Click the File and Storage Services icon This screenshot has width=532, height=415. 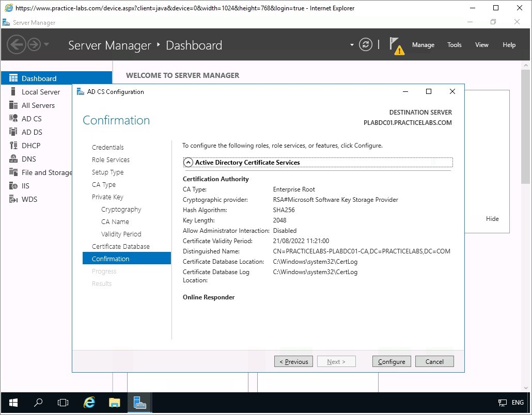pos(13,172)
